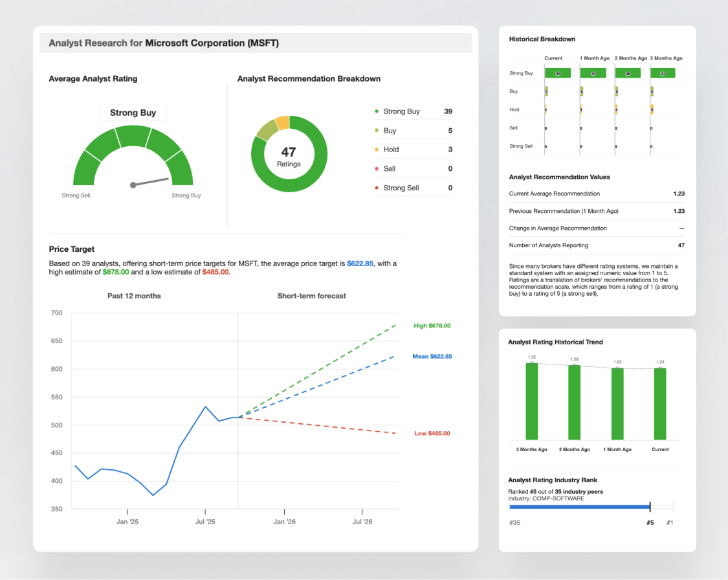This screenshot has height=580, width=728.
Task: Select the Past 12 months chart heading
Action: pos(134,296)
